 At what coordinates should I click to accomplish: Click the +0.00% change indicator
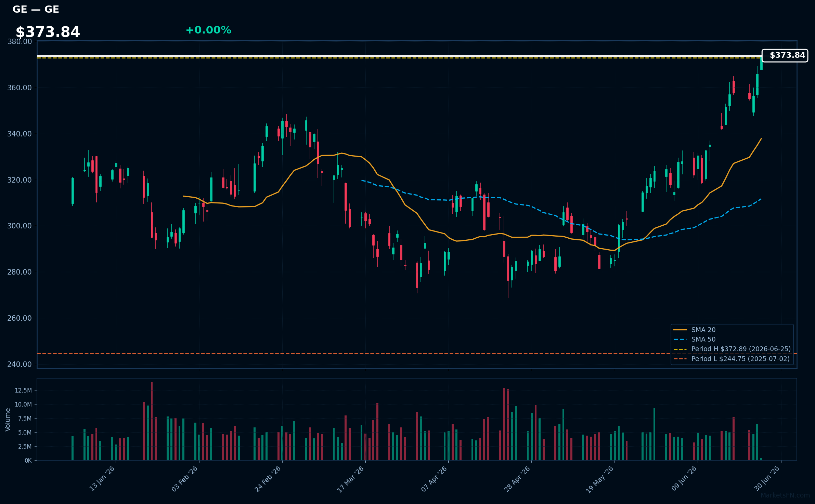tap(208, 30)
